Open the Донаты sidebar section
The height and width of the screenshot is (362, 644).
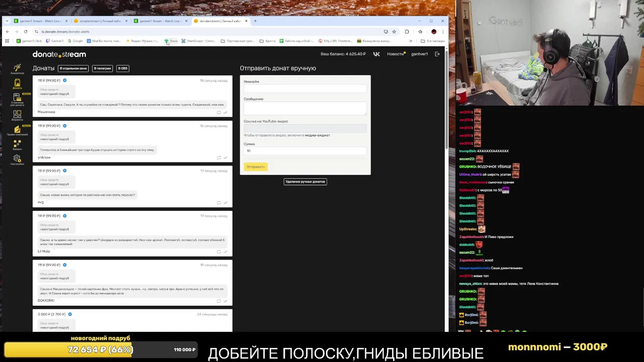[x=17, y=84]
